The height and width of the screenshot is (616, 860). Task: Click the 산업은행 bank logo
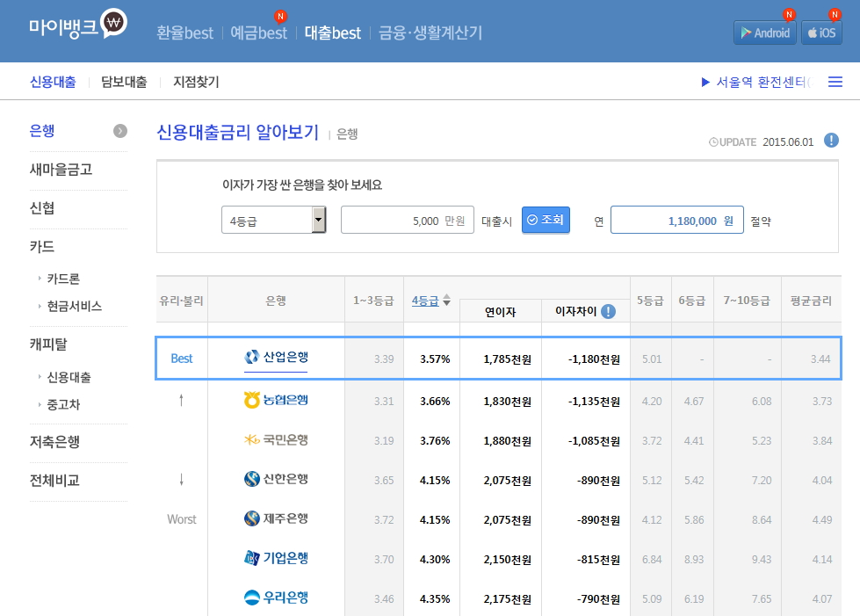(x=276, y=358)
